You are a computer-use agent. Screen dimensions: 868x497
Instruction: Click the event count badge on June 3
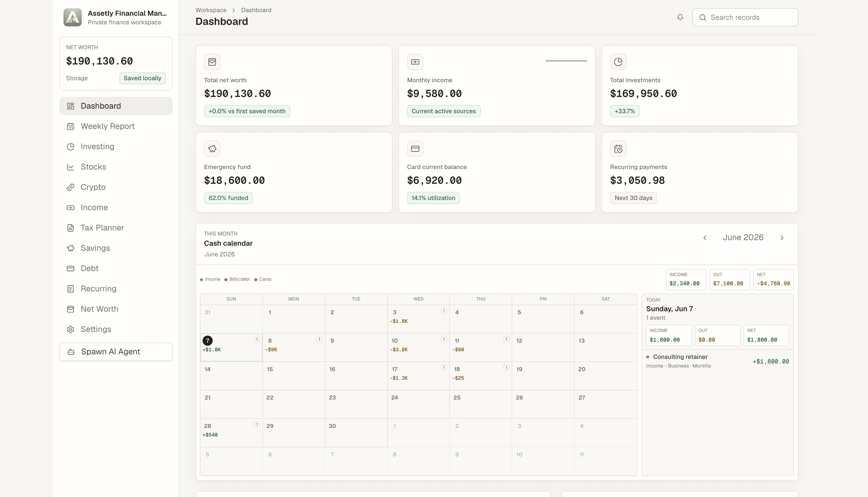(x=444, y=311)
